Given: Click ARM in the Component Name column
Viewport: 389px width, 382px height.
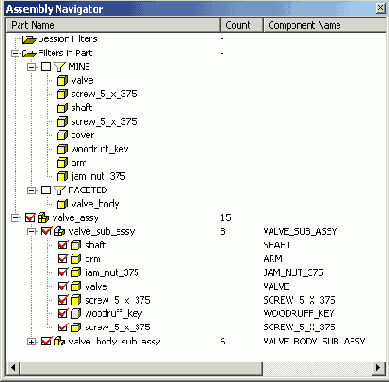Looking at the screenshot, I should [x=273, y=259].
